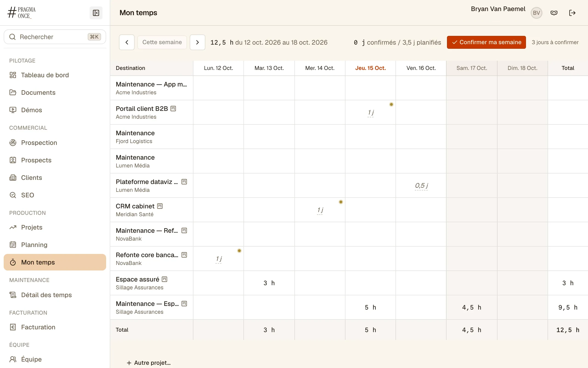Viewport: 588px width, 368px height.
Task: Open Démos in sidebar
Action: (55, 110)
